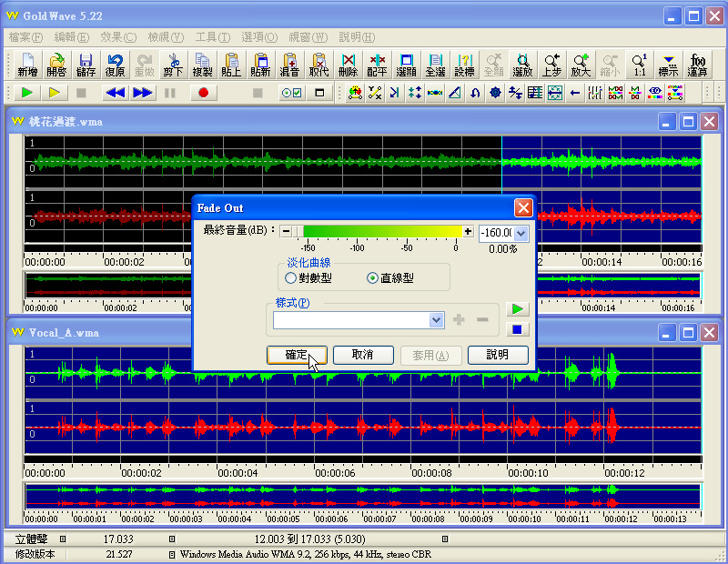This screenshot has height=564, width=728.
Task: Click the Vocal_A.wma green channel waveform
Action: tap(363, 373)
